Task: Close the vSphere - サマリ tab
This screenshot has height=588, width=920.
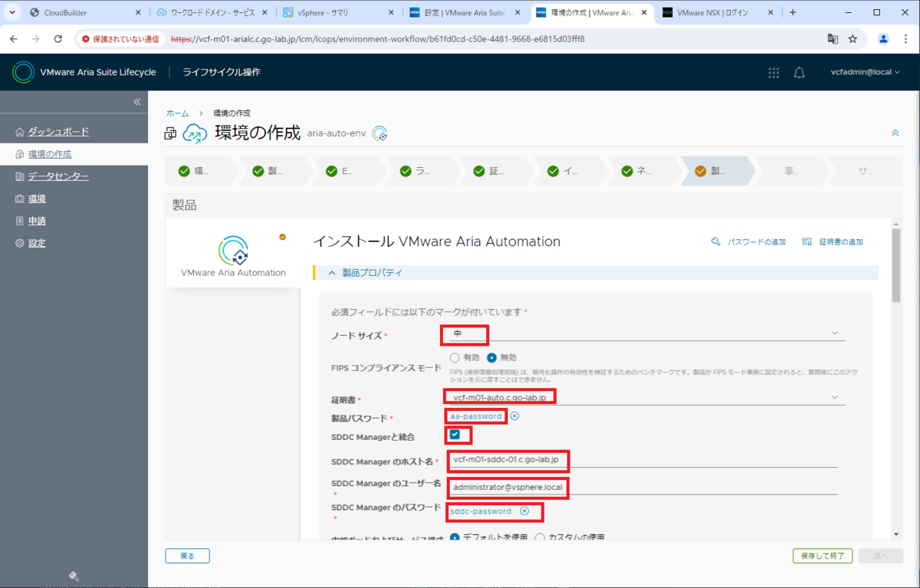Action: [391, 12]
